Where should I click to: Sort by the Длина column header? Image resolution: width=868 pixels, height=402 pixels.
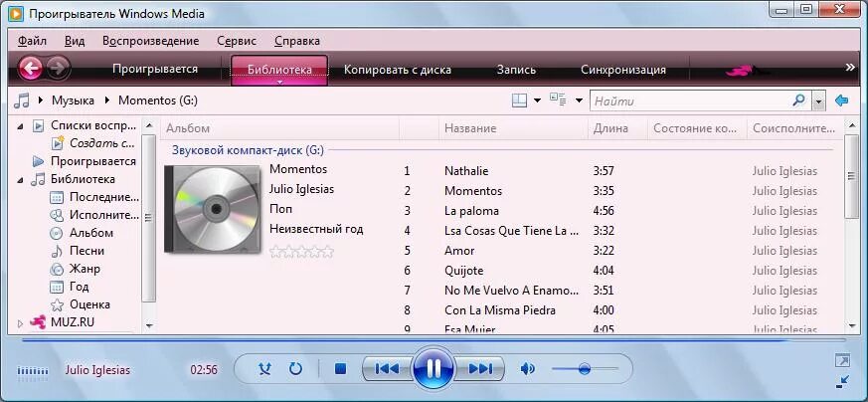(617, 128)
